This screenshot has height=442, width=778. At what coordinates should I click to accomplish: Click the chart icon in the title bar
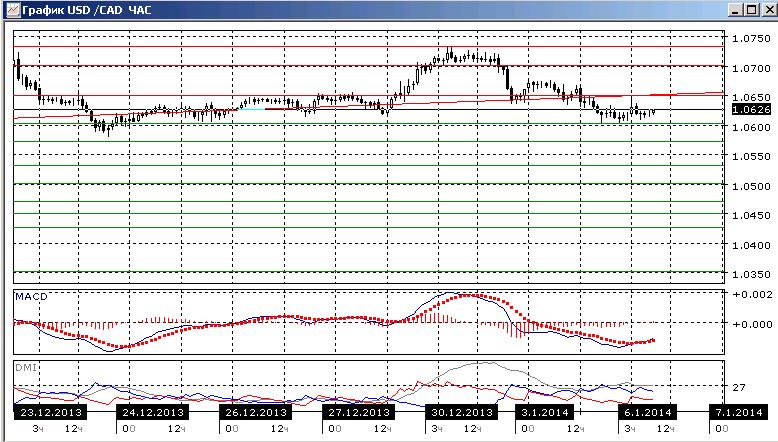tap(13, 9)
